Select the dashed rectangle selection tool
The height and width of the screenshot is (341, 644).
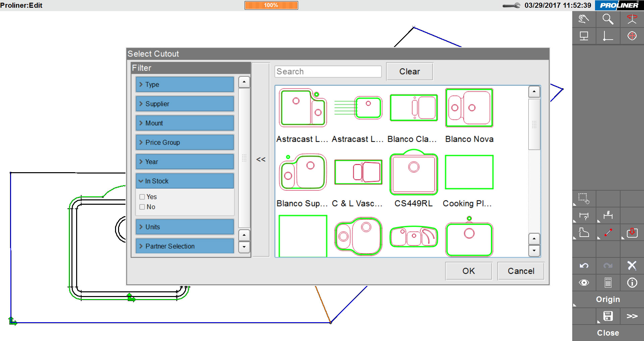(584, 198)
